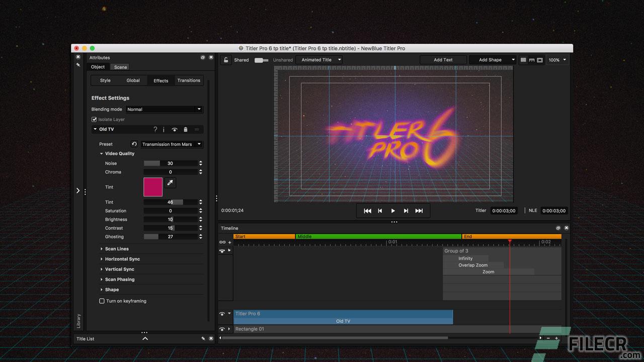Open the Animated Title dropdown
The image size is (644, 362).
click(319, 60)
